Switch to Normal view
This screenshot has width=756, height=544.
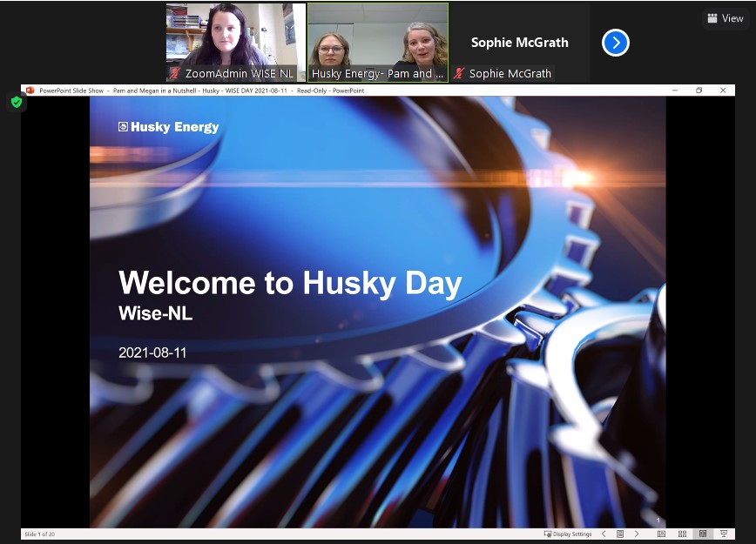coord(661,534)
